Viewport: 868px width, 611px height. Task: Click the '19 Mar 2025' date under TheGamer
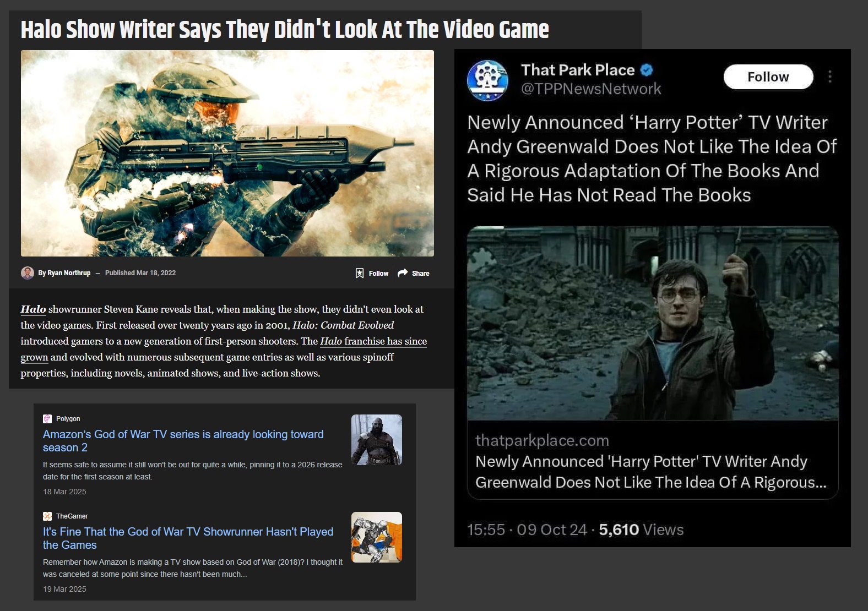point(64,589)
